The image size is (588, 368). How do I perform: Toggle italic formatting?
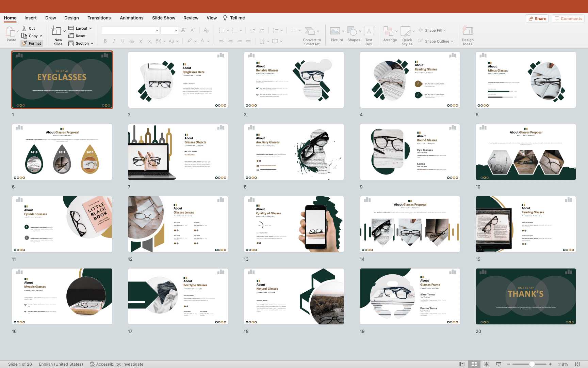114,41
